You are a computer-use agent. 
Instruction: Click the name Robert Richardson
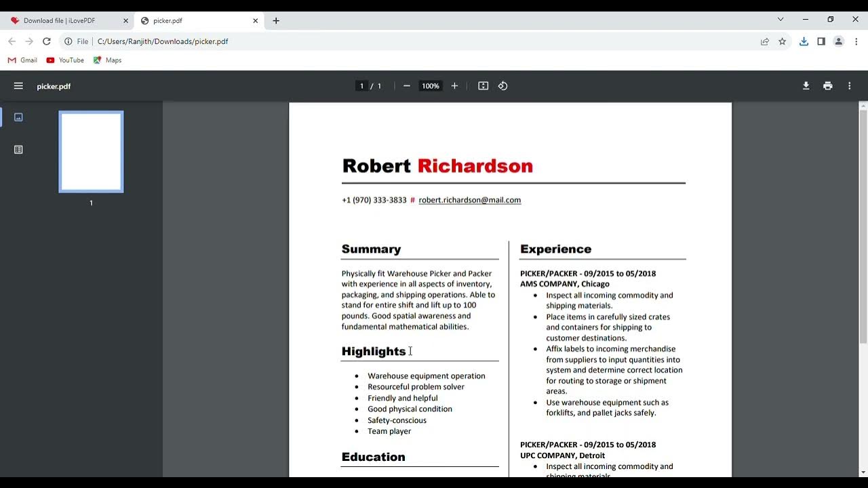(x=437, y=166)
